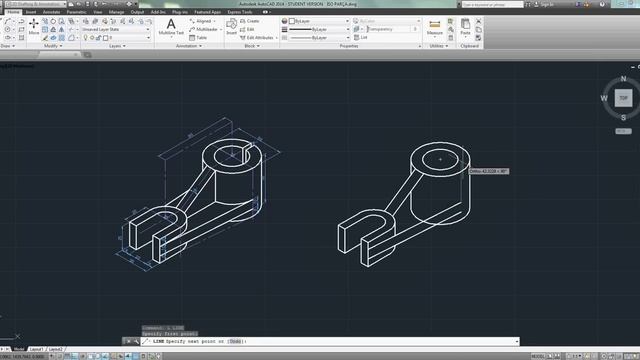Open the Drafting & Annotation workspace dropdown
Screen dimensions: 640x360
36,4
